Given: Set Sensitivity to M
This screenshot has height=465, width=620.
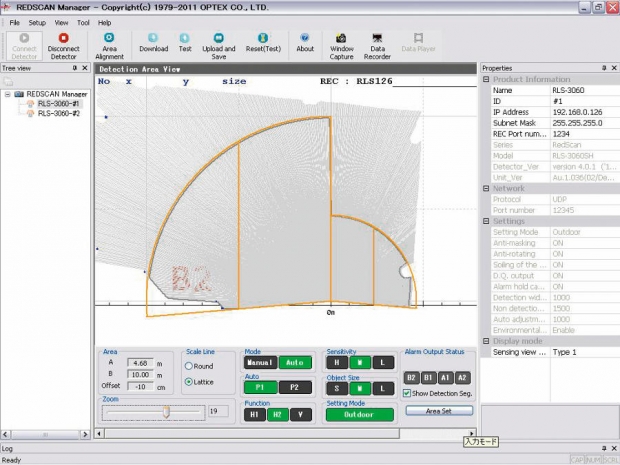Looking at the screenshot, I should coord(360,363).
